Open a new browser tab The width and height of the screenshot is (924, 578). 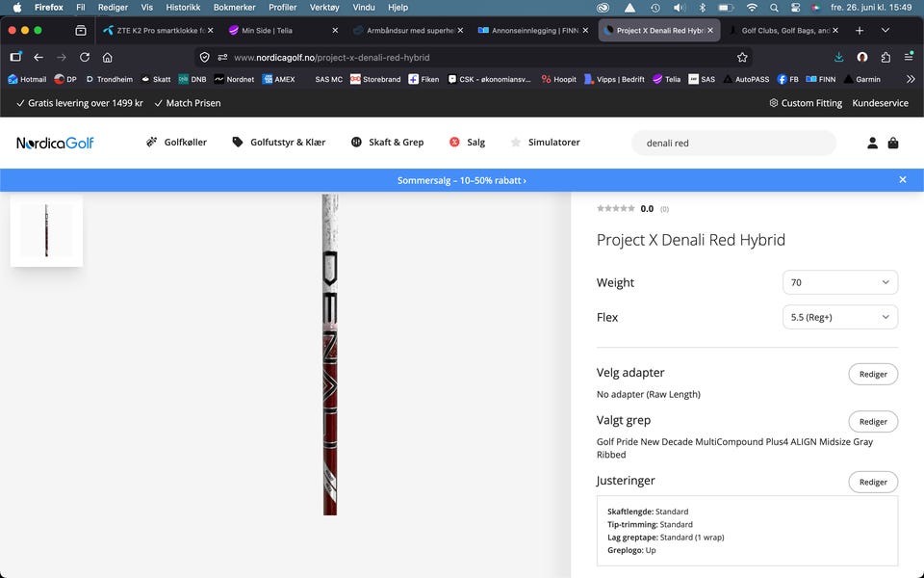point(860,30)
